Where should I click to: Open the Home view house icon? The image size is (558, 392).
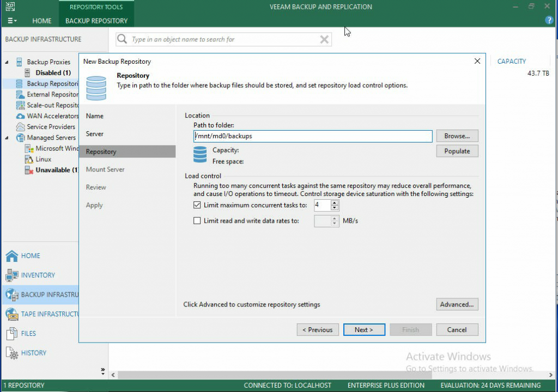12,256
